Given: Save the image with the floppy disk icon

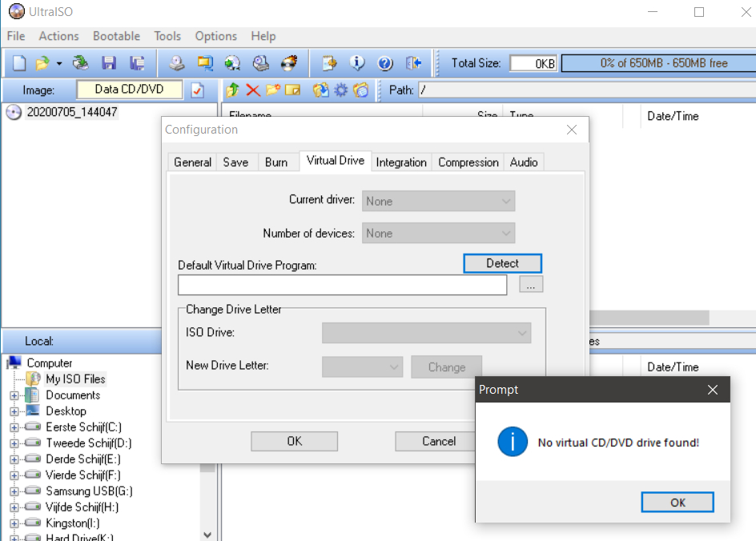Looking at the screenshot, I should click(109, 63).
